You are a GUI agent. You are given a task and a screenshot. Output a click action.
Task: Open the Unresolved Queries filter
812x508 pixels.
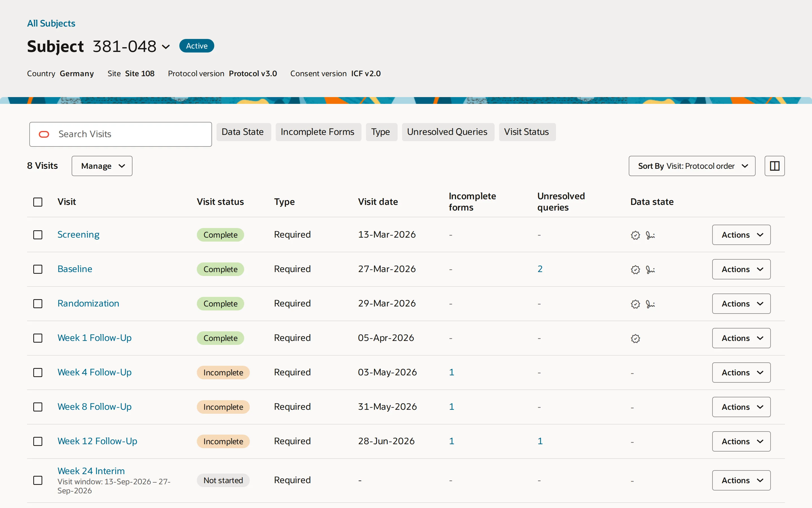click(448, 132)
